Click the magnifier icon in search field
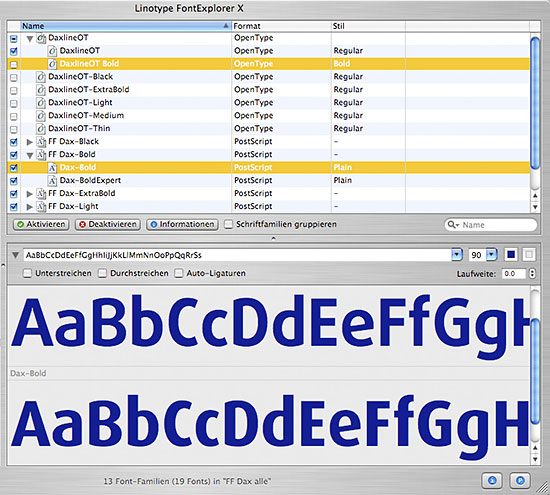 point(453,225)
